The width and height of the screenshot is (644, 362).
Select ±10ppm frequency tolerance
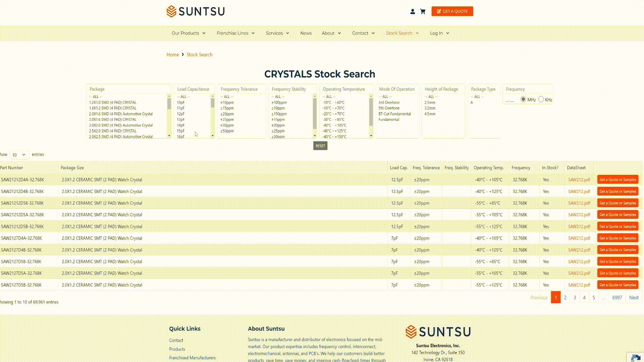pos(227,103)
